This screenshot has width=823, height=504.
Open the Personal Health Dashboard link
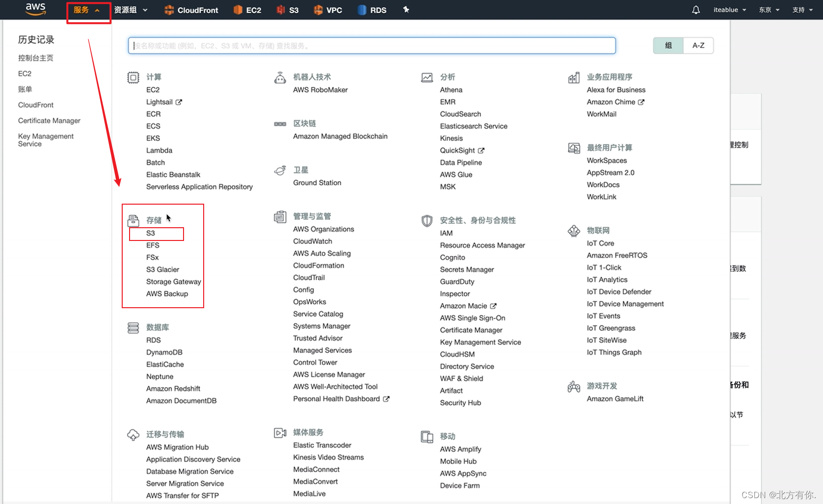(336, 399)
